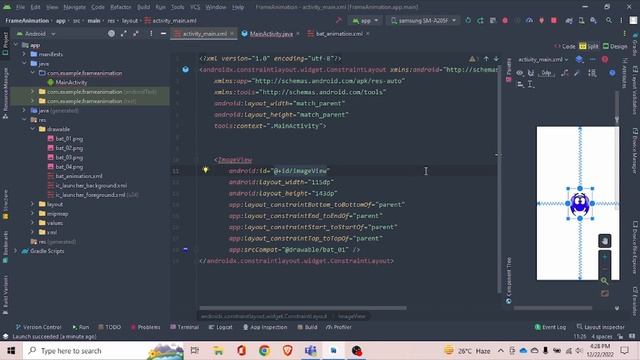Open MainActivity class in project tree
The width and height of the screenshot is (640, 360).
pyautogui.click(x=68, y=82)
